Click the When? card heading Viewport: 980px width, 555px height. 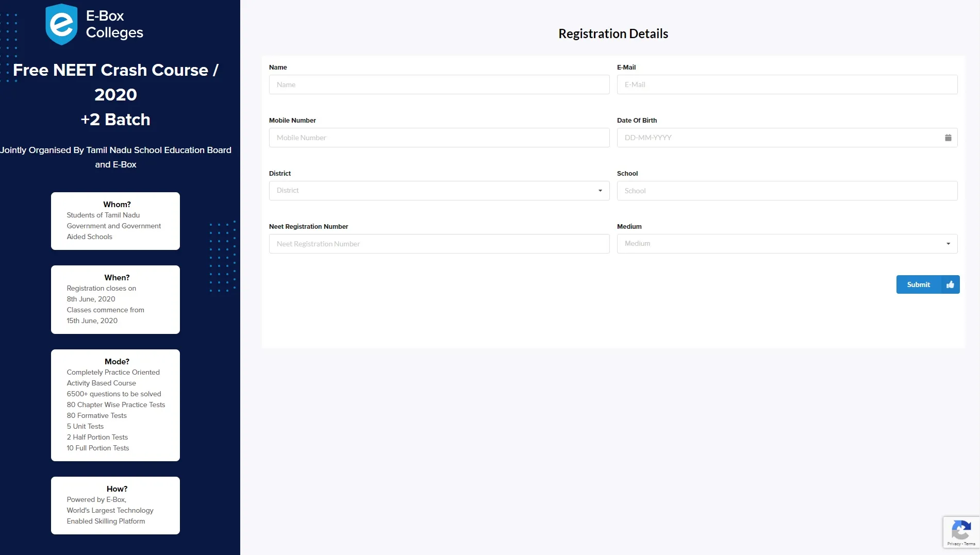click(117, 278)
